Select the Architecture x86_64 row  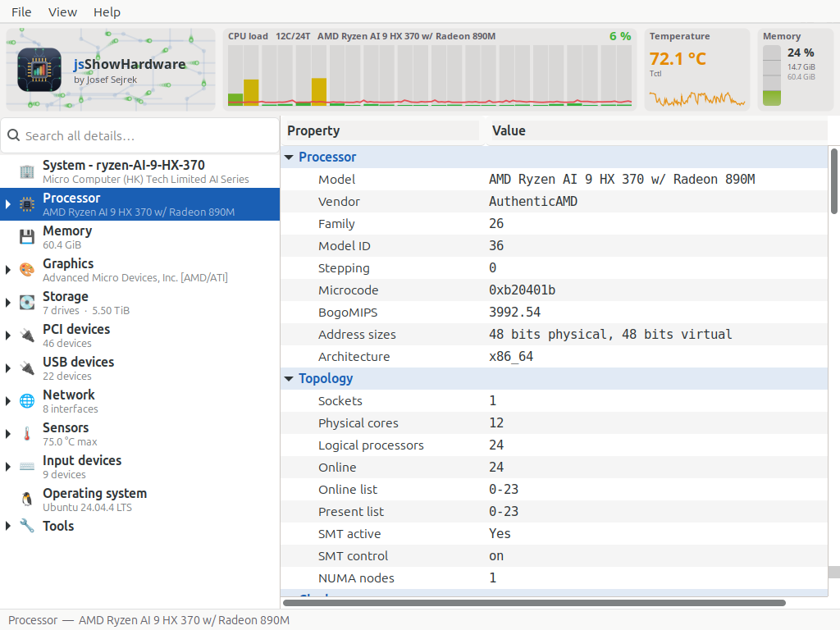[554, 356]
